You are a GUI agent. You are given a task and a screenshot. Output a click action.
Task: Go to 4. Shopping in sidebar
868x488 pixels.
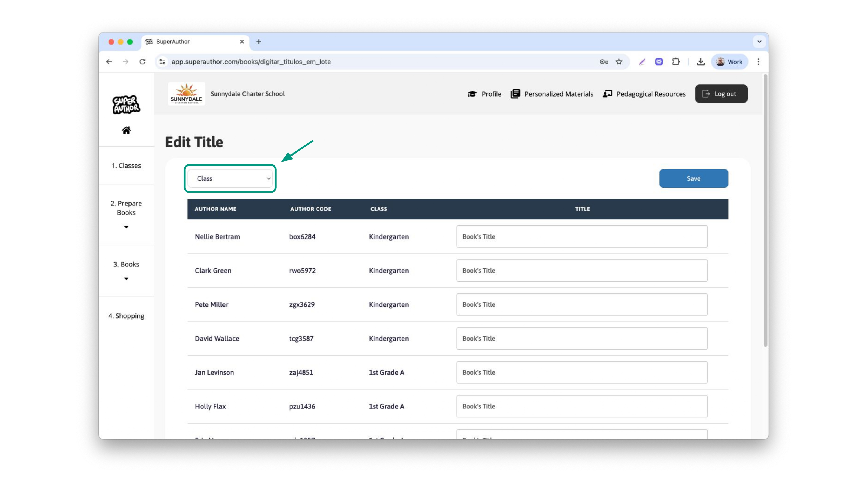click(126, 316)
